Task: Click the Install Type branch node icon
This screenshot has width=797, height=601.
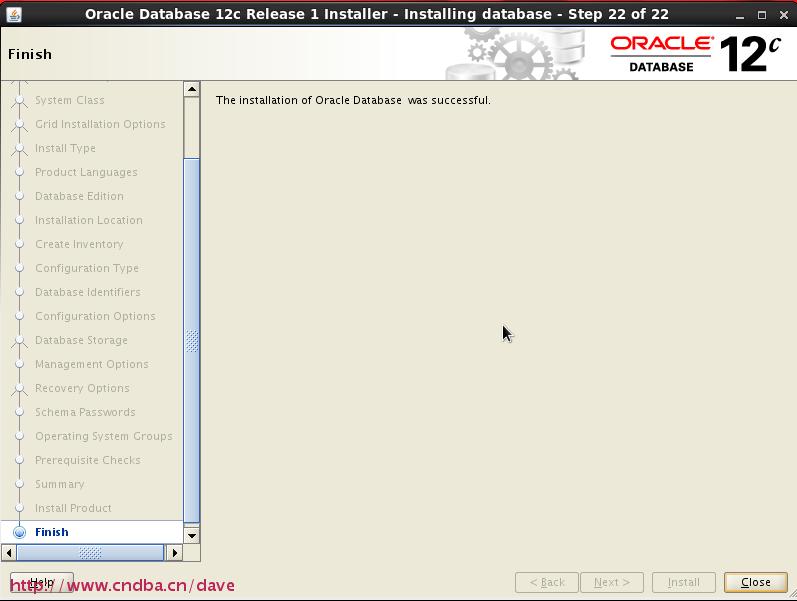Action: click(x=19, y=148)
